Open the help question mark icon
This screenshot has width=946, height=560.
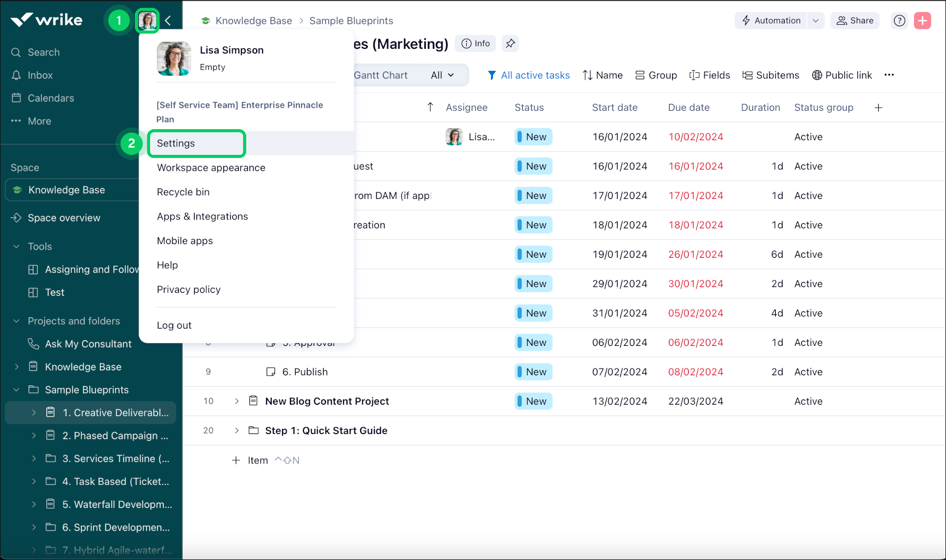click(899, 20)
